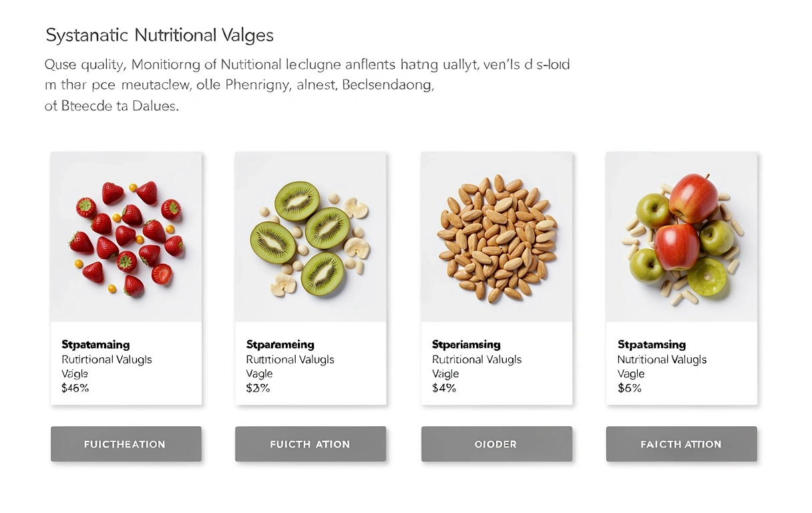The height and width of the screenshot is (513, 812).
Task: Click the strawberries product image
Action: [126, 237]
